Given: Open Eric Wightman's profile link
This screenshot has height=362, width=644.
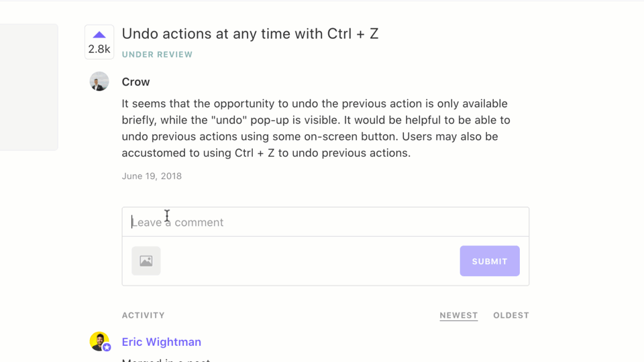Looking at the screenshot, I should point(162,342).
